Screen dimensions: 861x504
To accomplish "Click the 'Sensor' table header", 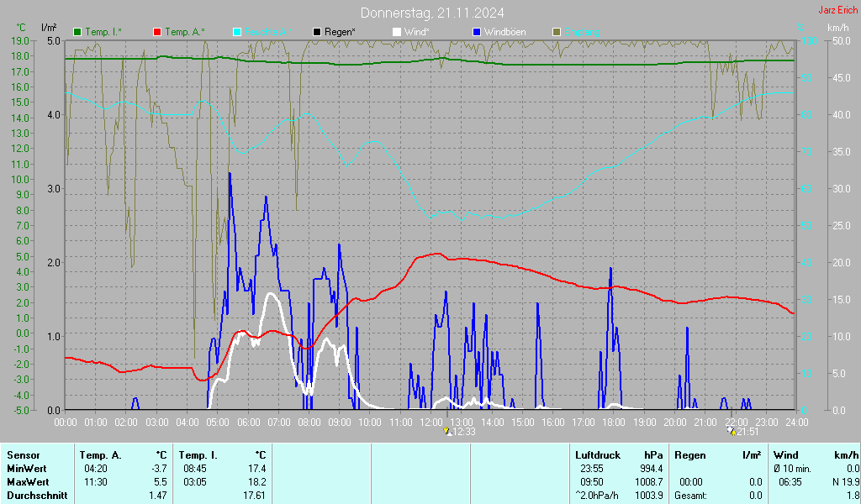I will pos(23,455).
